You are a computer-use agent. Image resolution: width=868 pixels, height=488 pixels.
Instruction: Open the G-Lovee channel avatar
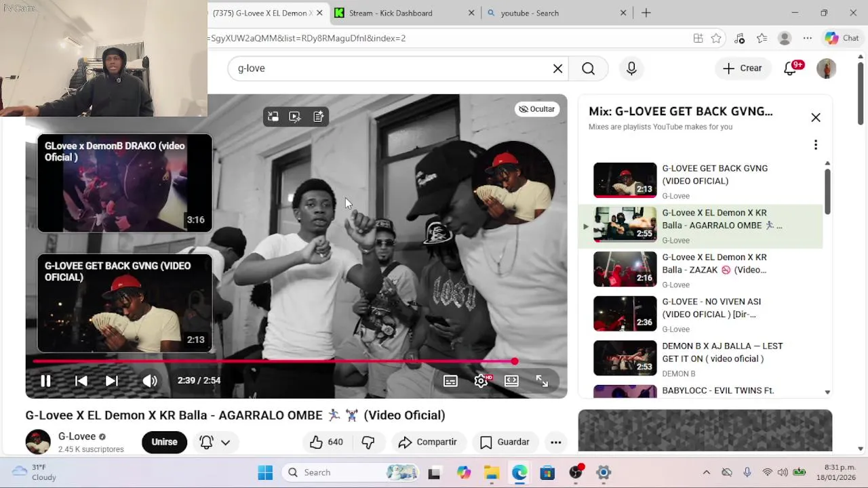(38, 442)
